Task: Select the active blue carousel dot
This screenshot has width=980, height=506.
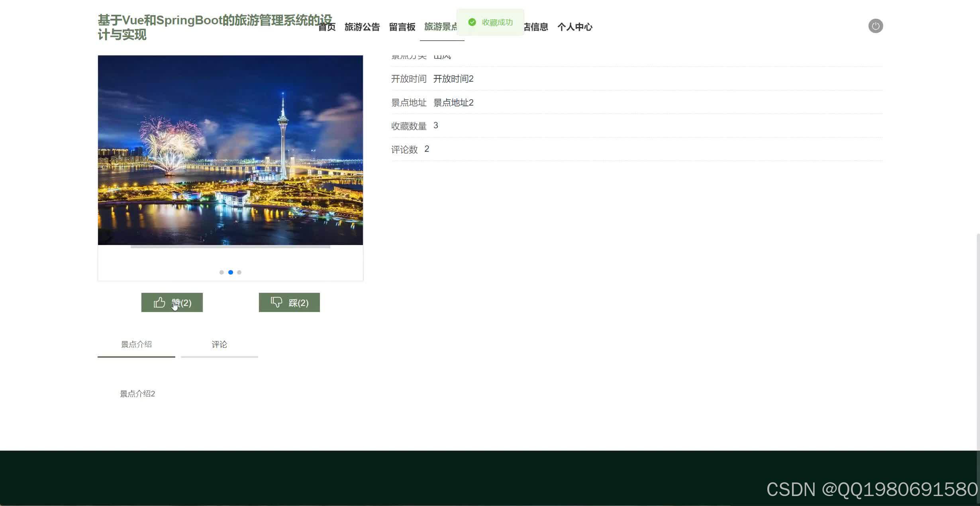Action: (230, 272)
